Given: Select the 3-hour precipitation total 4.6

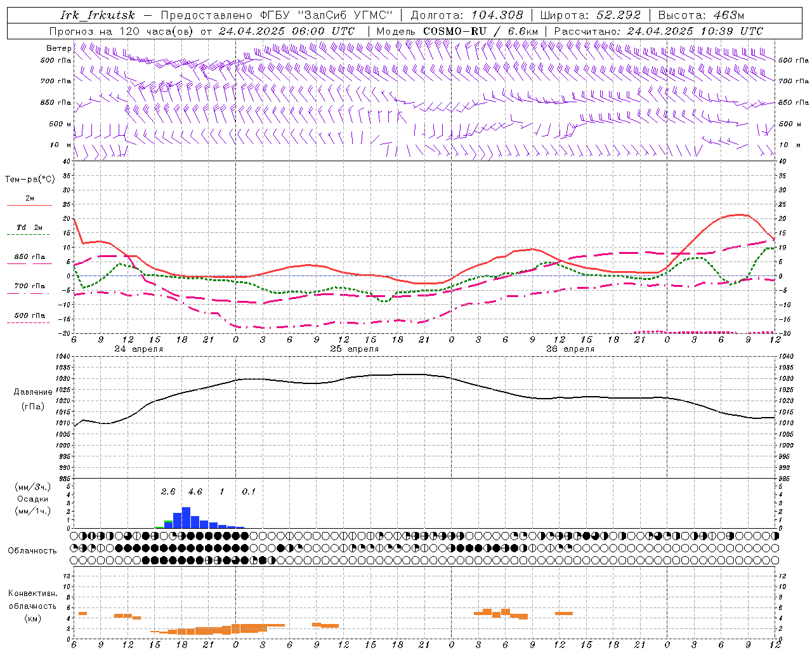Looking at the screenshot, I should (195, 492).
